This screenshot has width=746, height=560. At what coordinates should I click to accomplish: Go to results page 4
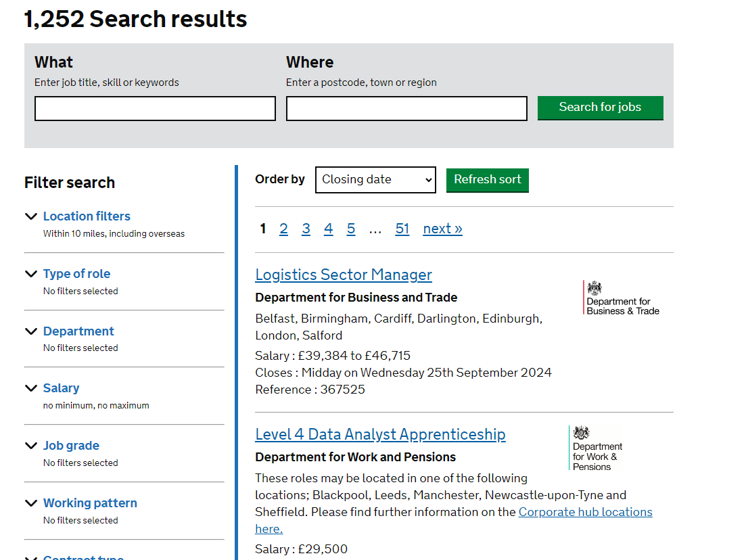pyautogui.click(x=328, y=229)
